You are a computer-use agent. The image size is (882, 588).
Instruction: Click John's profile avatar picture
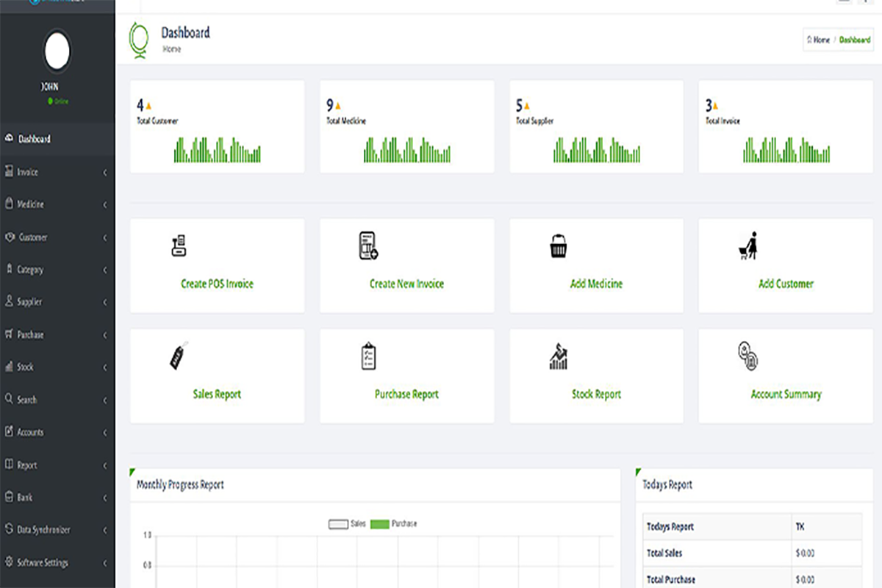(x=57, y=52)
